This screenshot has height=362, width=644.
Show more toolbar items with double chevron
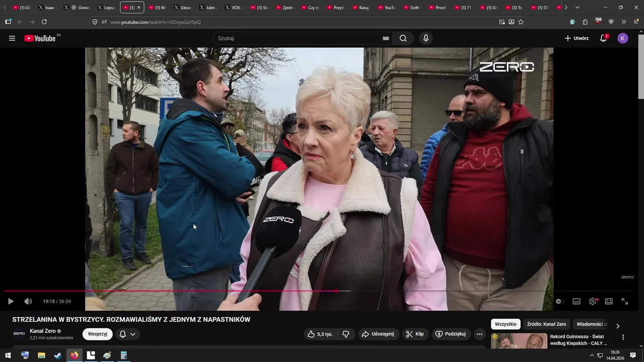[623, 22]
